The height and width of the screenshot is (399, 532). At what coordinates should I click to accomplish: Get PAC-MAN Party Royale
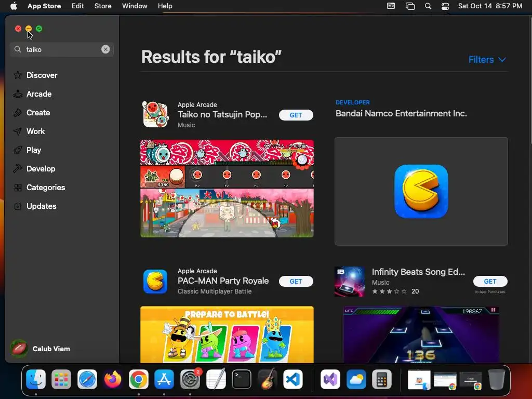click(296, 281)
